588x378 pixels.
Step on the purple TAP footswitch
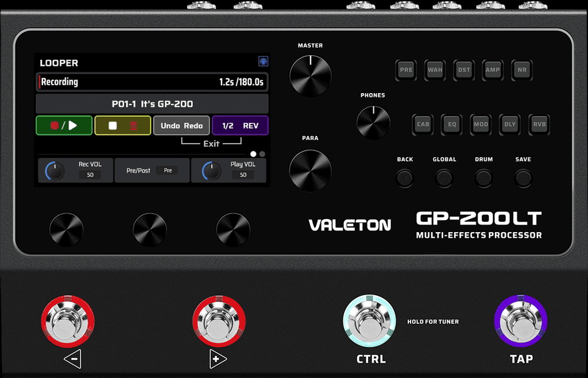[520, 321]
